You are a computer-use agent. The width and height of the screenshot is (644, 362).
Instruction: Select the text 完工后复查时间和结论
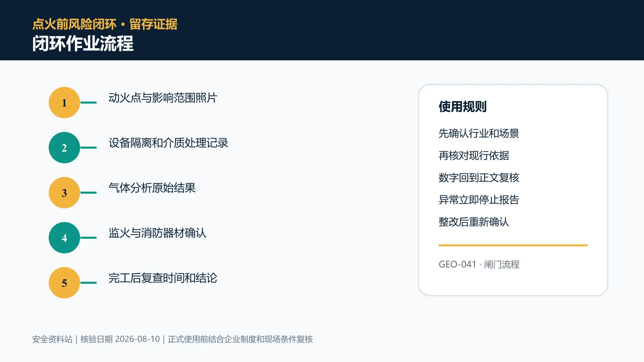point(163,278)
